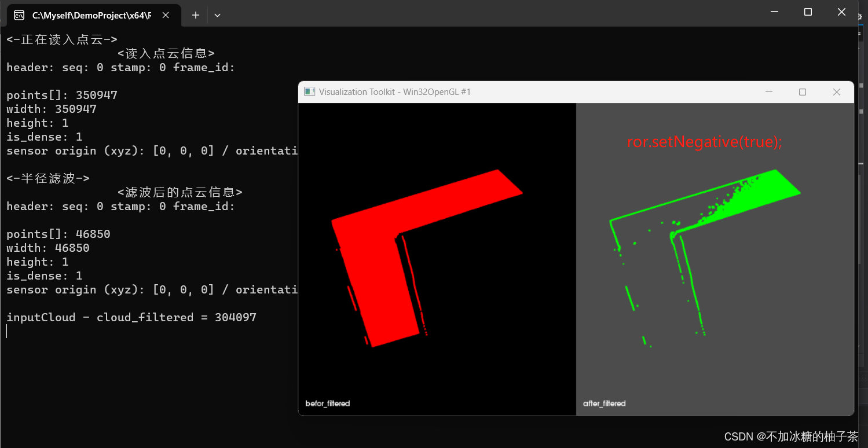Click the 'points[]: 350947' line

click(62, 96)
